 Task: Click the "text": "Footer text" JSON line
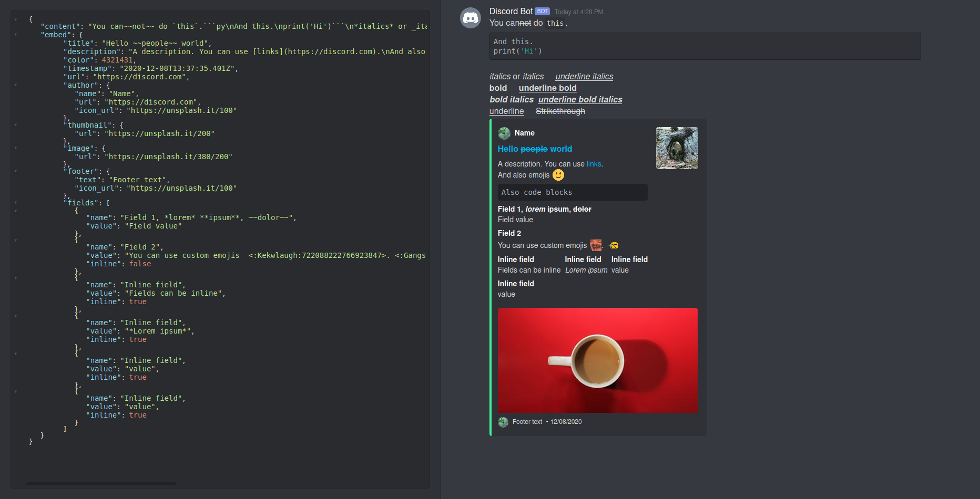[122, 180]
